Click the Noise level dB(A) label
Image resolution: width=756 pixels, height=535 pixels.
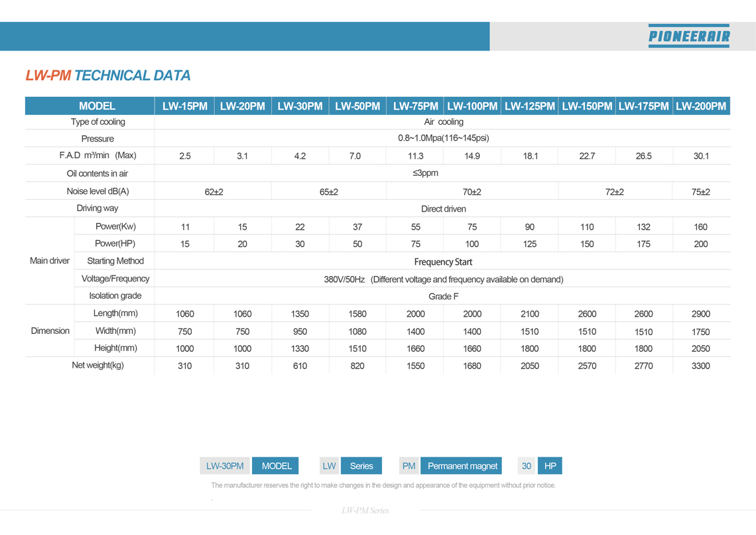tap(98, 192)
